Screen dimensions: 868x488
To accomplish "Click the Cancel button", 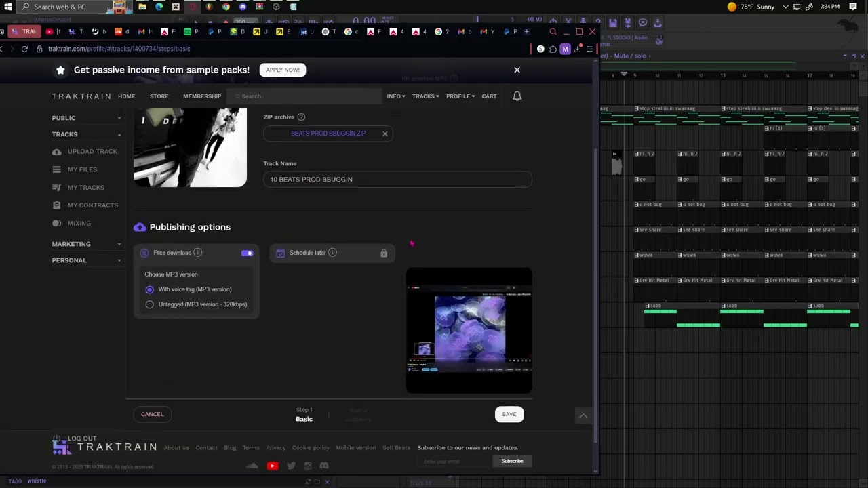I will pyautogui.click(x=153, y=414).
